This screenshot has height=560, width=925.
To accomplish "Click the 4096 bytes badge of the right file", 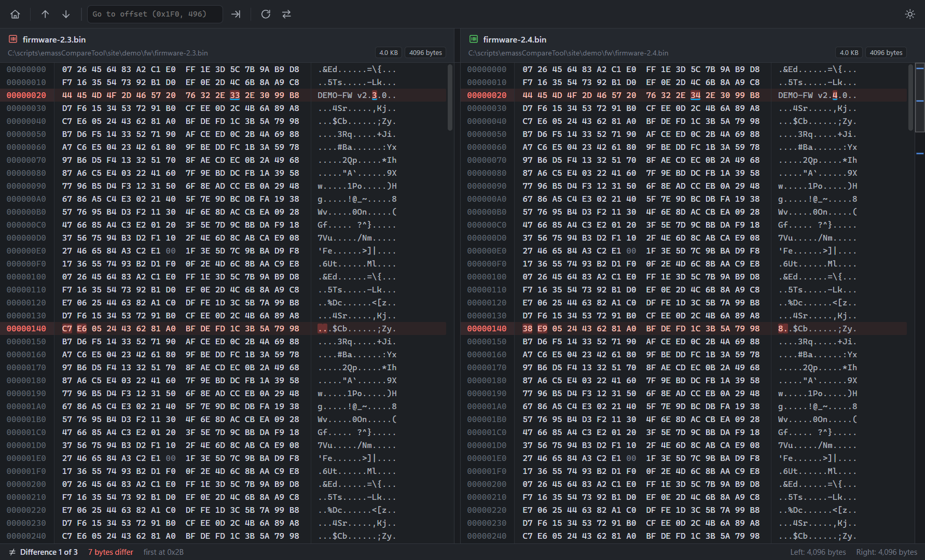I will pos(886,52).
